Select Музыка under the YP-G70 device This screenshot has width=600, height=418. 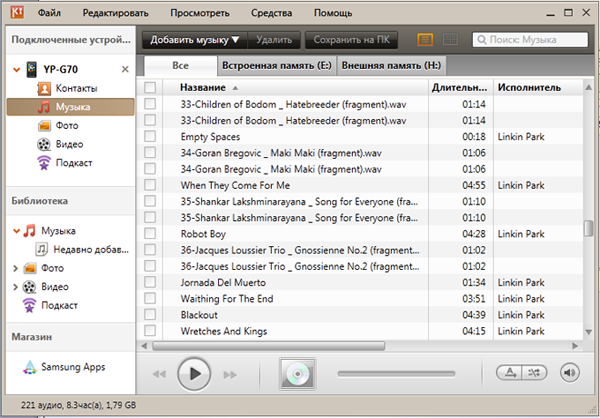click(x=70, y=107)
